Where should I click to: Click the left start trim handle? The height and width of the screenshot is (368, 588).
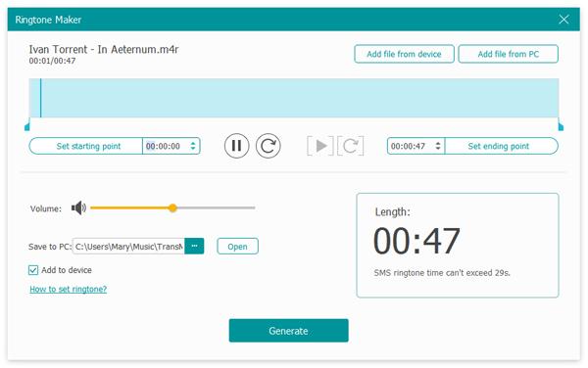pyautogui.click(x=27, y=126)
